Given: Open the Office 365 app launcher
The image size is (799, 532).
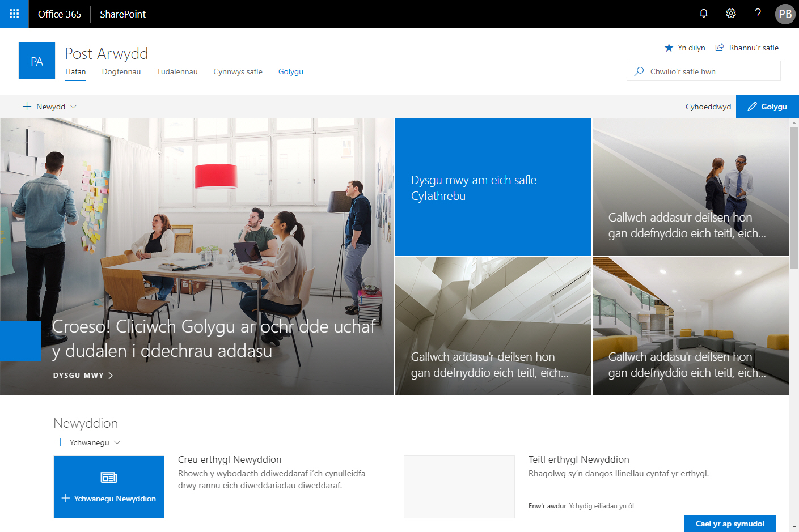Looking at the screenshot, I should (14, 14).
